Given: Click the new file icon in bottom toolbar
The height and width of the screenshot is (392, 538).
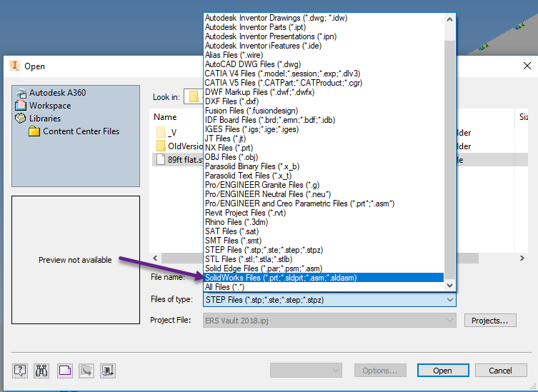Looking at the screenshot, I should pos(65,371).
